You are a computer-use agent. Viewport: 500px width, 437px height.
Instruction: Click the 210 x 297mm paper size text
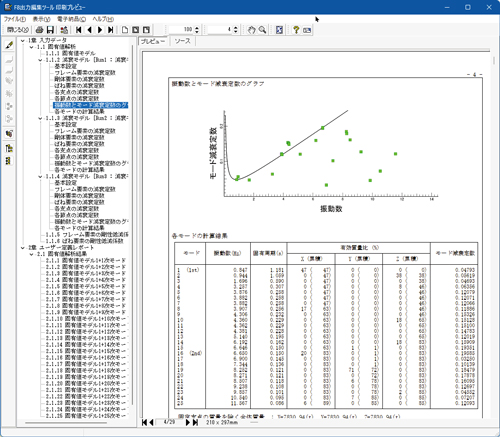coord(222,422)
